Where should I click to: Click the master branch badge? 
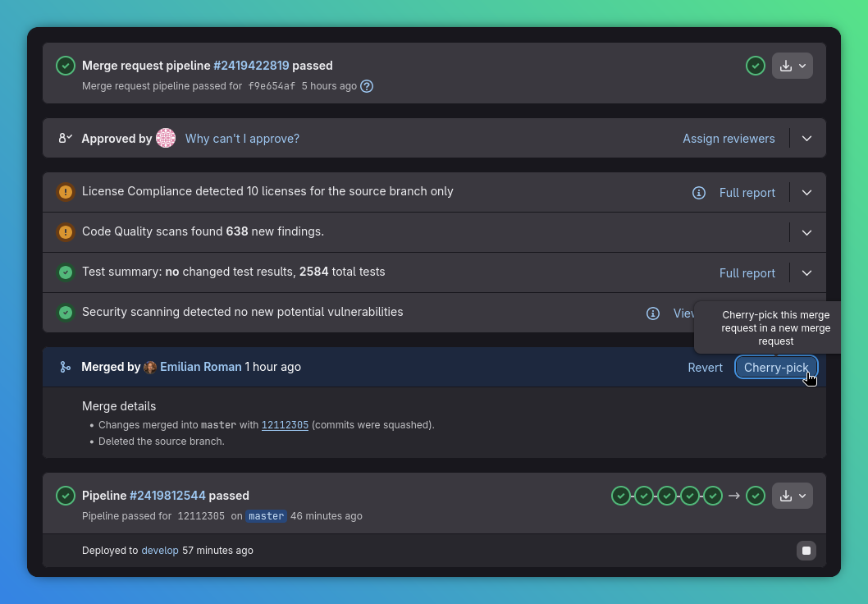266,516
